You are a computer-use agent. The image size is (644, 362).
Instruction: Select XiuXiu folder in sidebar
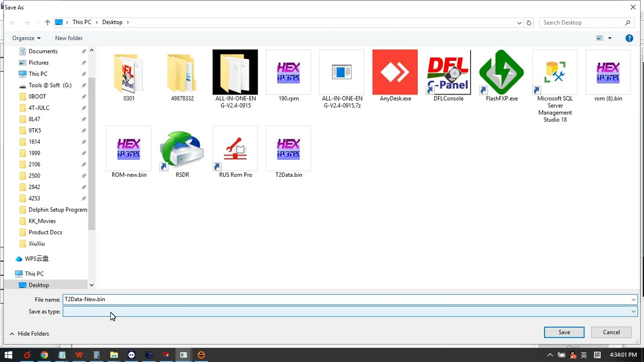tap(37, 244)
